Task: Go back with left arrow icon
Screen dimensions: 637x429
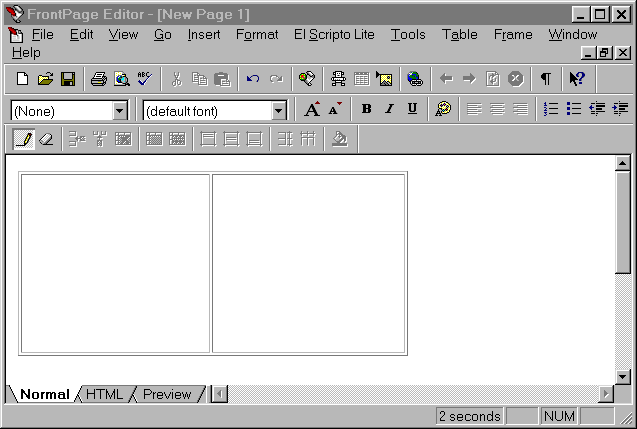Action: [x=446, y=78]
